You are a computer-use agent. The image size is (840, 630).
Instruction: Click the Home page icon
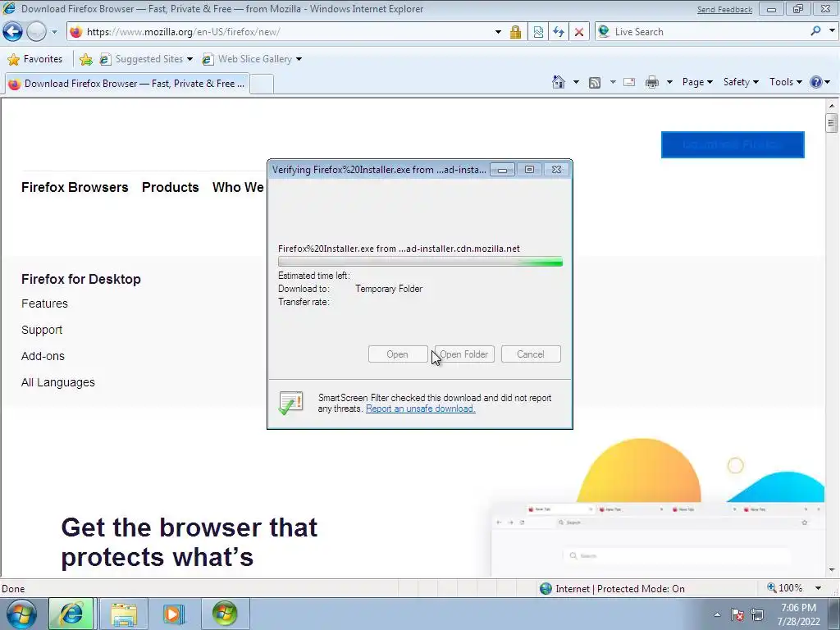pyautogui.click(x=558, y=82)
